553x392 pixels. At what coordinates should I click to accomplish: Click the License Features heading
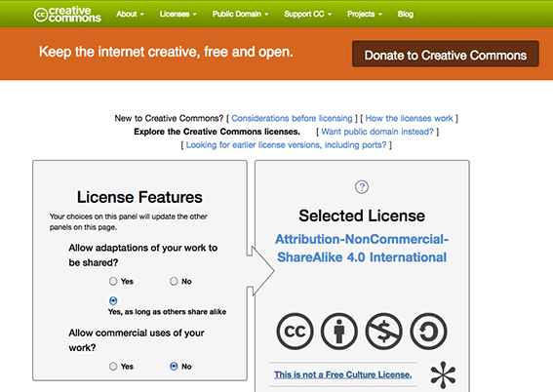139,197
